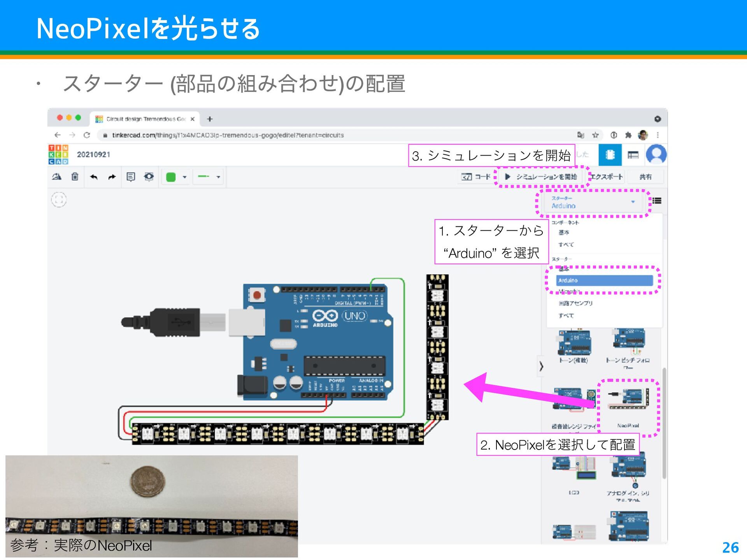Select すべて under コンポーネント
The image size is (747, 560).
(566, 244)
